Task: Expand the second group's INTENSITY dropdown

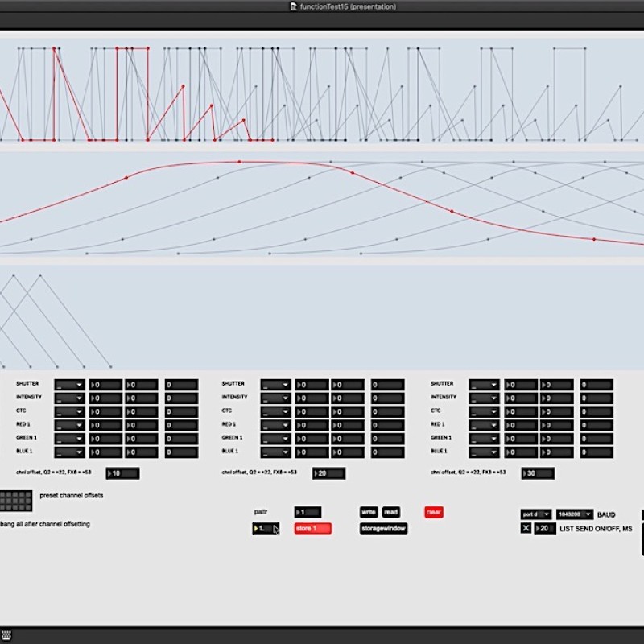Action: (x=275, y=398)
